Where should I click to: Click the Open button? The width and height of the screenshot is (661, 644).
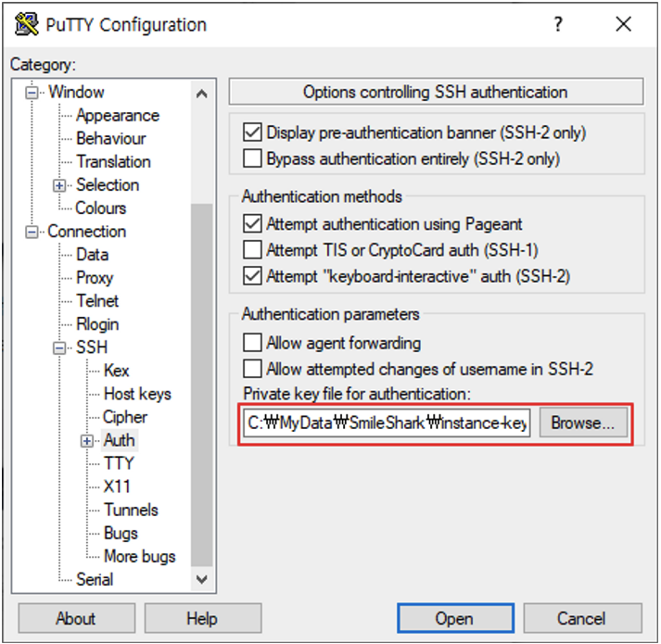coord(455,618)
